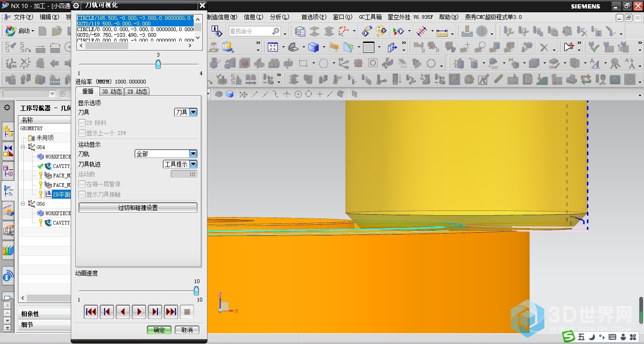Play the toolpath animation in reverse
The image size is (644, 344).
point(123,312)
